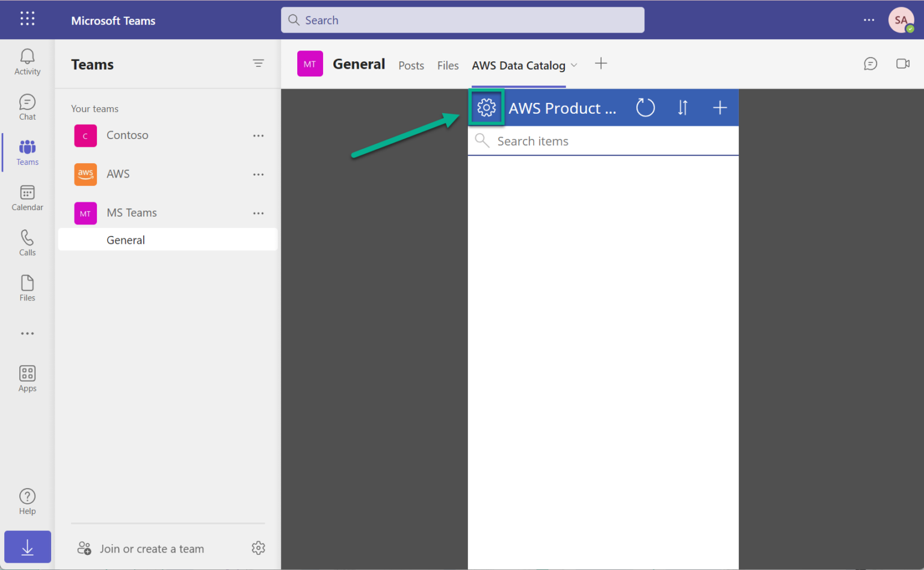
Task: Add a new item in AWS Product catalog
Action: [719, 107]
